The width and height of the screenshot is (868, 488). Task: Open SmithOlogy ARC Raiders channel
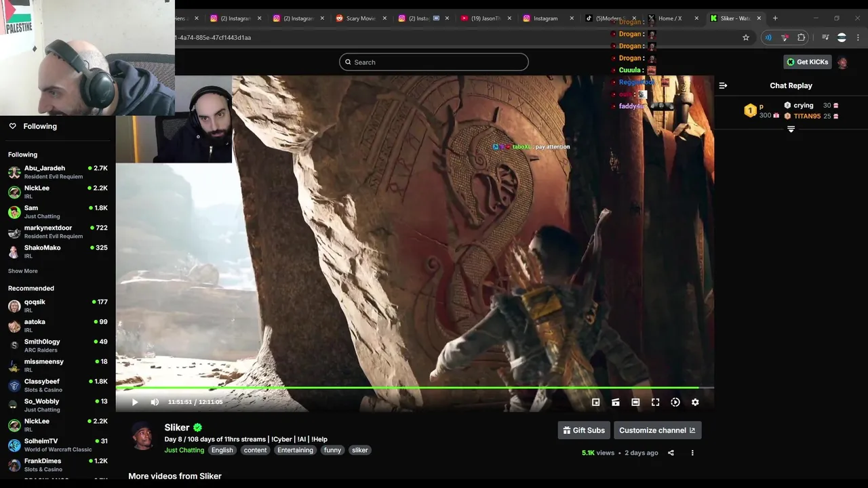click(58, 346)
